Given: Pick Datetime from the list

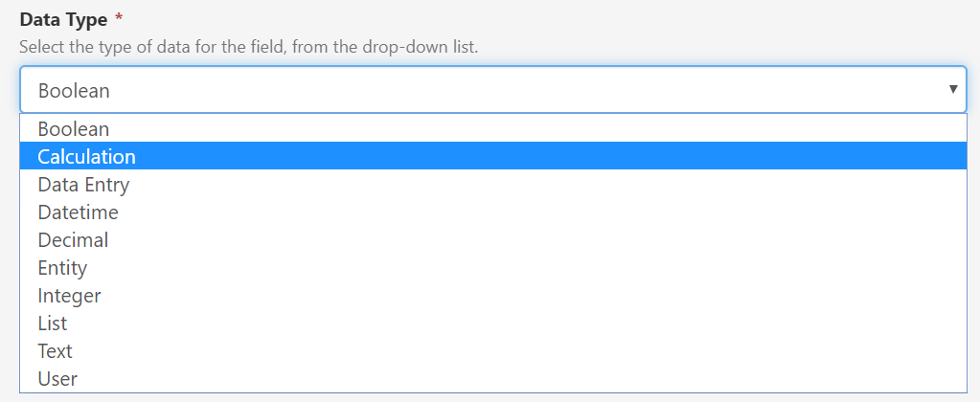Looking at the screenshot, I should tap(78, 212).
